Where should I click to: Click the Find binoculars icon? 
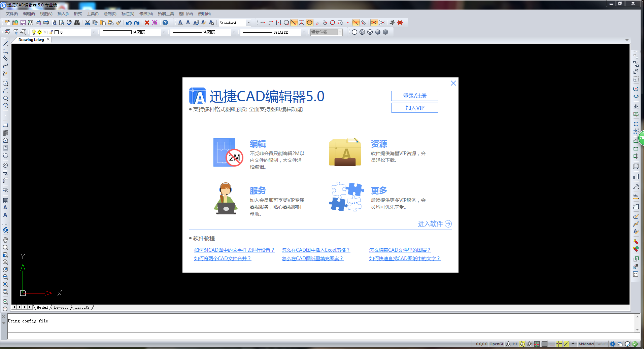tap(77, 23)
